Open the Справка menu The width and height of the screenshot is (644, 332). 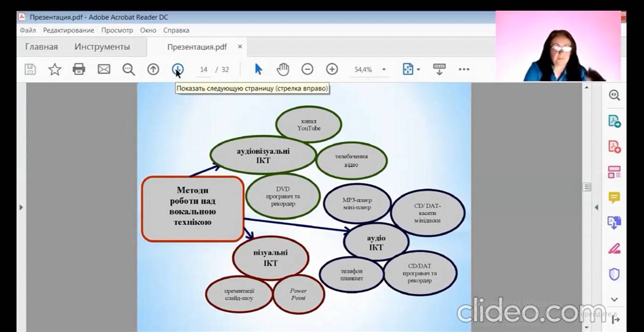coord(176,30)
